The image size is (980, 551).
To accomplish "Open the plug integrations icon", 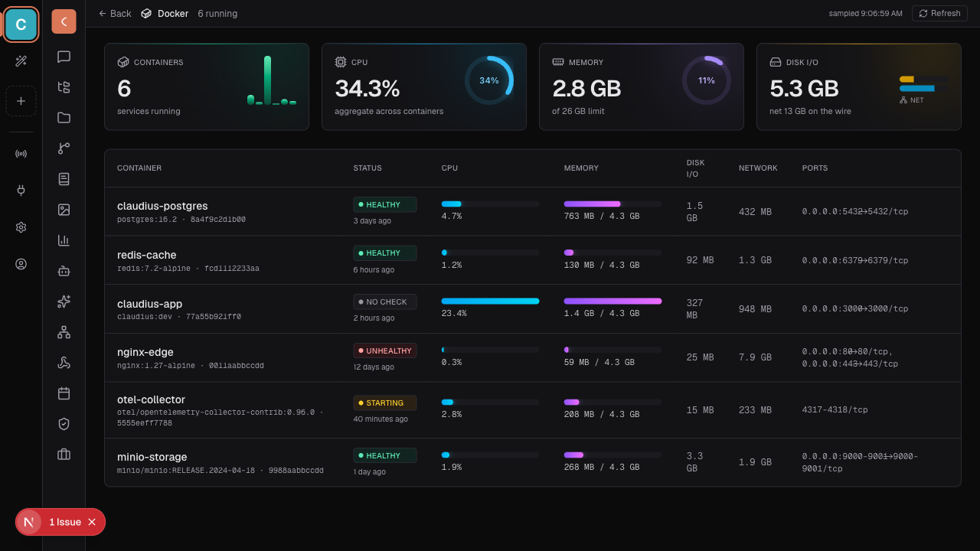I will pos(21,191).
